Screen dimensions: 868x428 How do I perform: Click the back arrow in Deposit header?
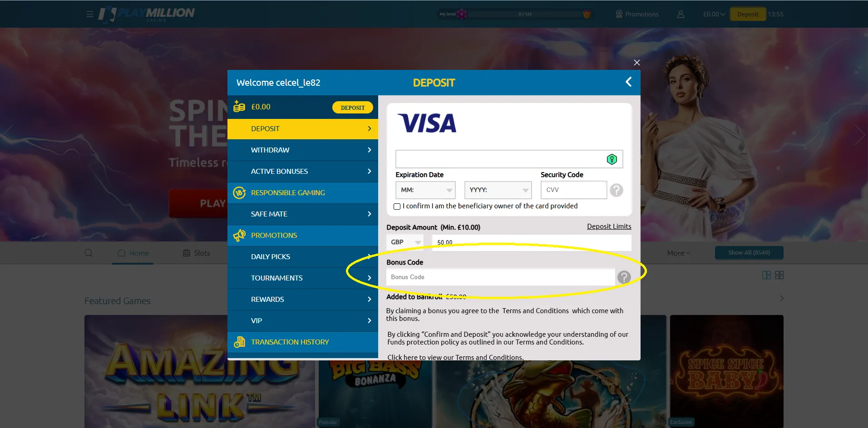(x=629, y=82)
